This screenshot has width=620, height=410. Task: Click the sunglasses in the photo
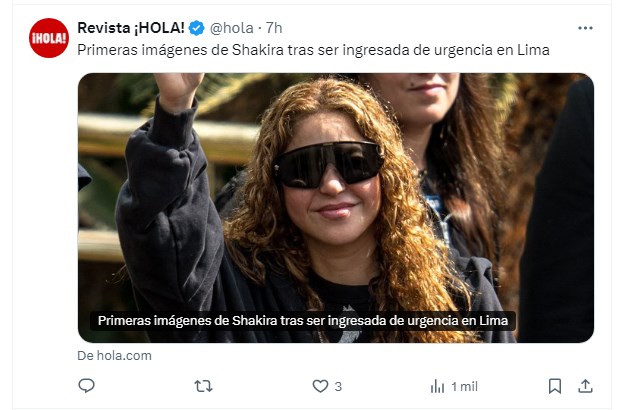point(328,164)
